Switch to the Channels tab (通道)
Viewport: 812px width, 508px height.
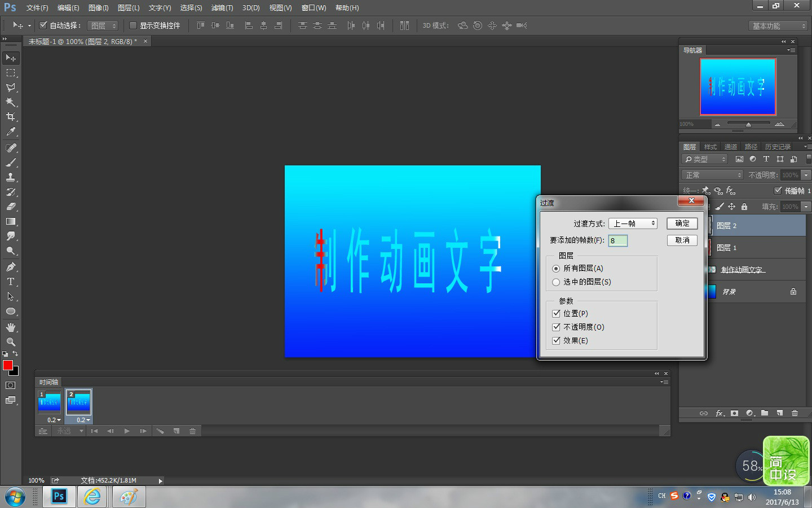click(x=730, y=147)
